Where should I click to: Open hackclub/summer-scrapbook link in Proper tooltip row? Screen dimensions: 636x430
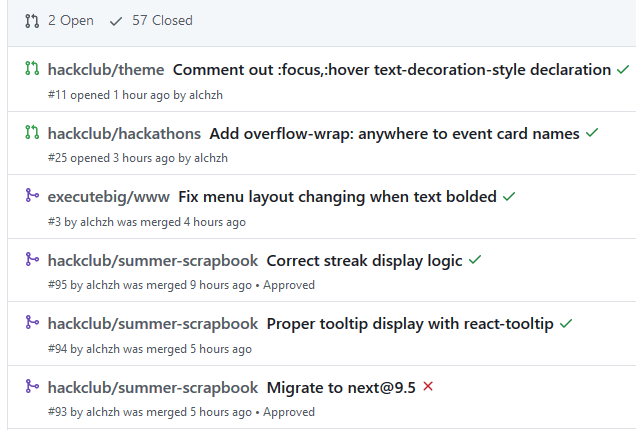tap(153, 324)
